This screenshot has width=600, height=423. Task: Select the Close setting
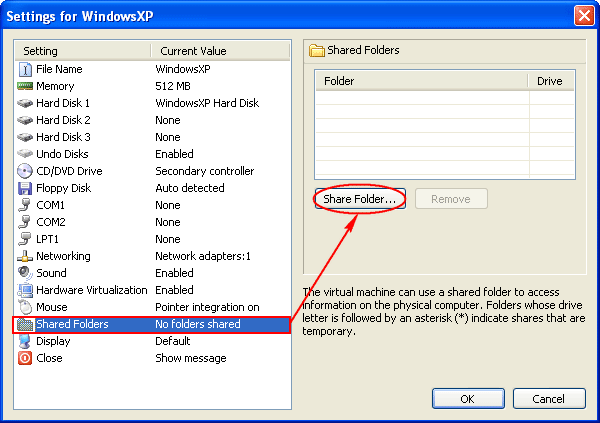tap(152, 358)
